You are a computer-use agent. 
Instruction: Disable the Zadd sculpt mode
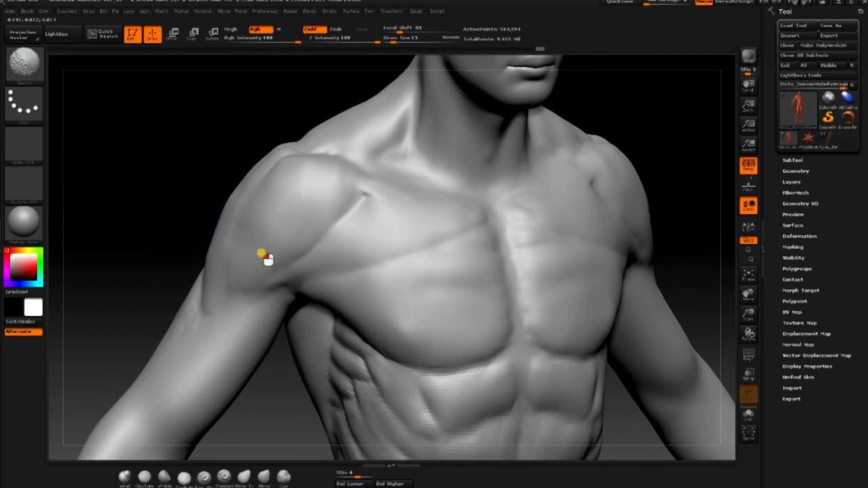[313, 29]
